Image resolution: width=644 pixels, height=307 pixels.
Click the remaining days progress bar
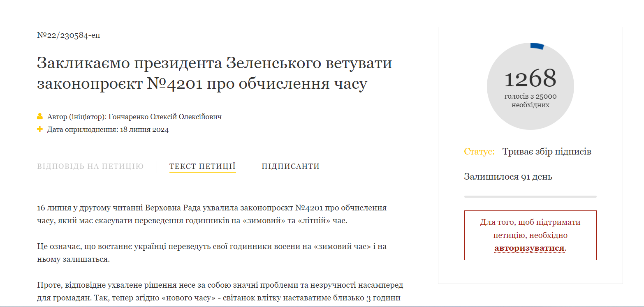pyautogui.click(x=530, y=196)
